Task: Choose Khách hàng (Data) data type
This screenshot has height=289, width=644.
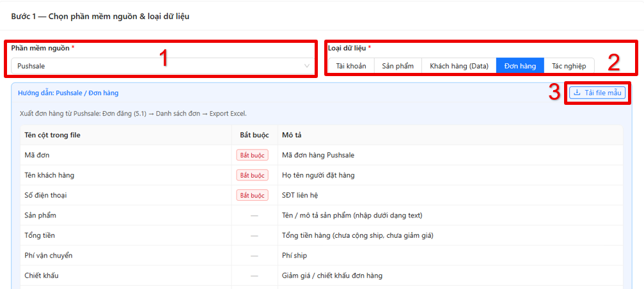Action: pos(459,66)
